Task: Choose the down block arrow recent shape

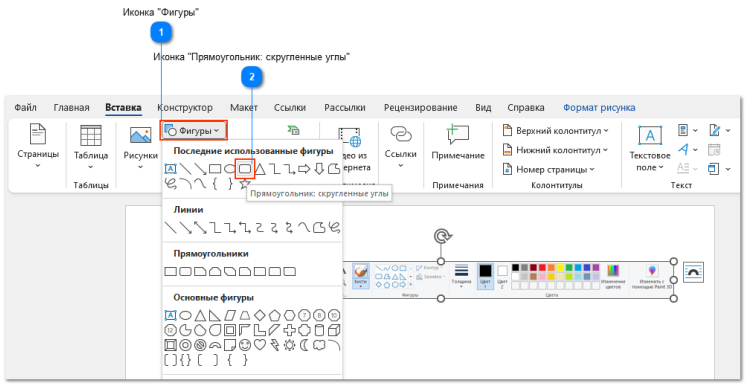Action: [x=319, y=169]
